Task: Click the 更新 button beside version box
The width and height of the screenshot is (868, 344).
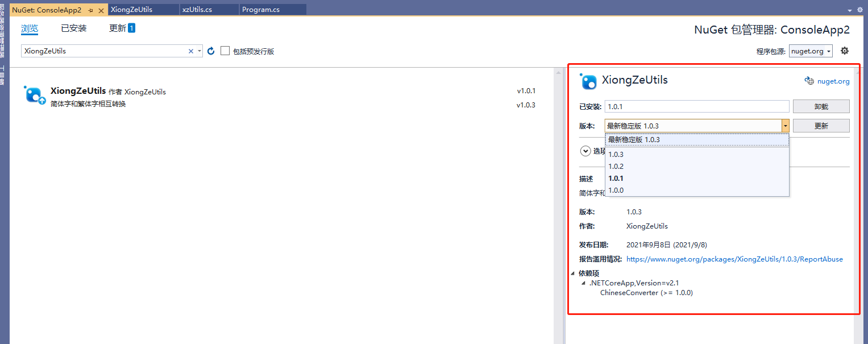Action: click(x=821, y=126)
